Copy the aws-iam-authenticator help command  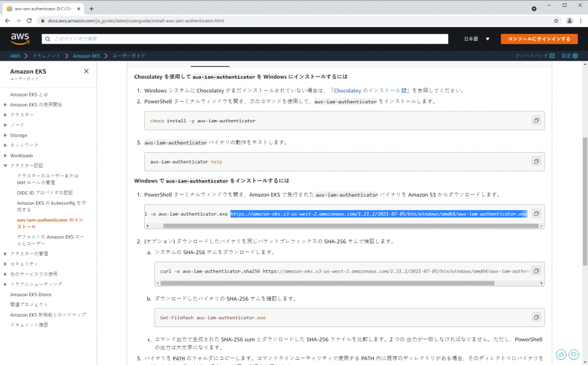click(x=536, y=161)
